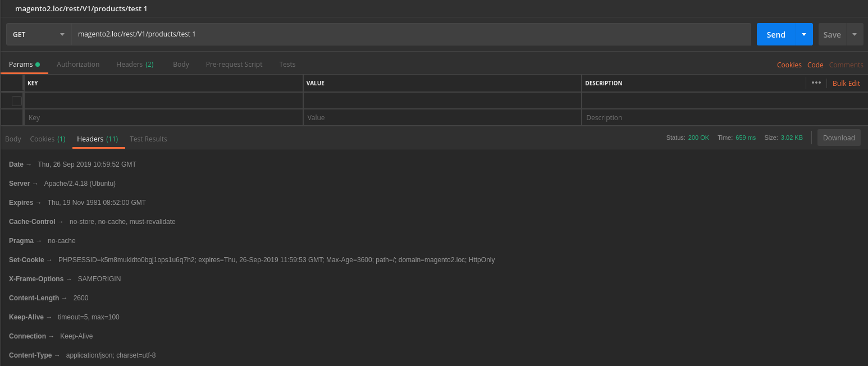Select the response Headers (11) tab
This screenshot has width=868, height=366.
click(98, 139)
